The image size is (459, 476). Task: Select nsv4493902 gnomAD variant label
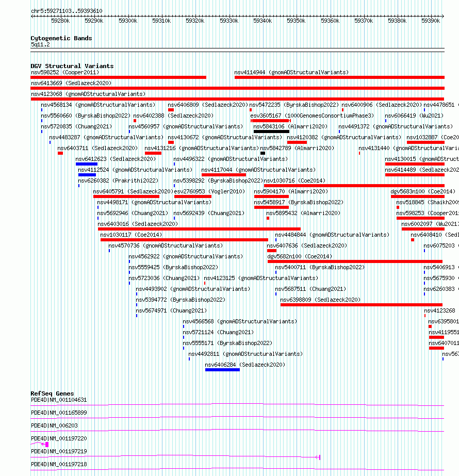pos(193,289)
